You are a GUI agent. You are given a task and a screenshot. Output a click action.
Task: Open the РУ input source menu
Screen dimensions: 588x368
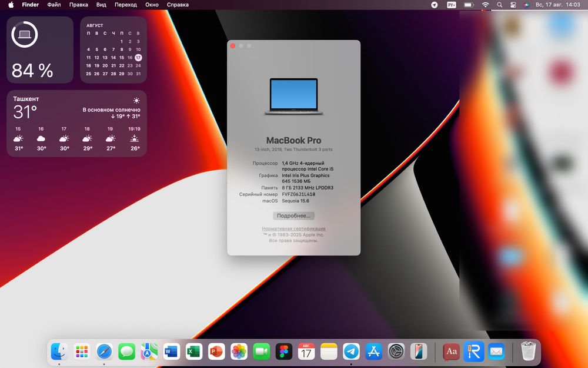click(x=452, y=5)
